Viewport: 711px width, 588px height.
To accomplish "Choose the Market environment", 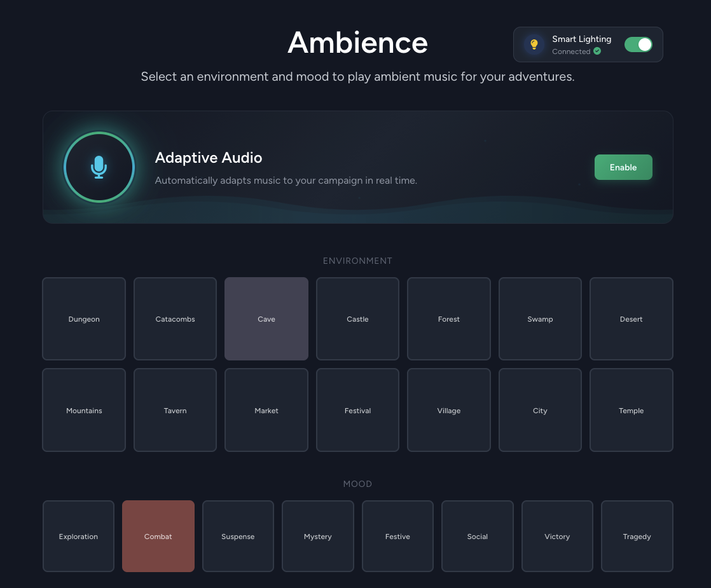I will tap(266, 410).
